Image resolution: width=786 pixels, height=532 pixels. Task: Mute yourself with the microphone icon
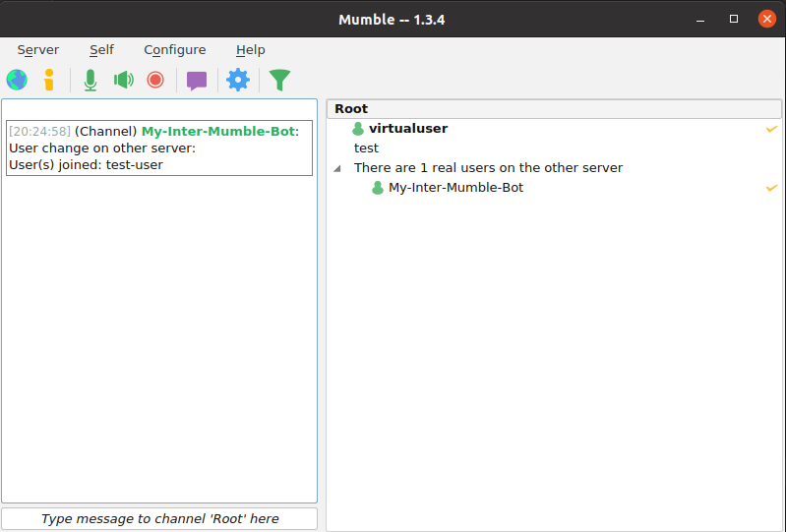pyautogui.click(x=91, y=81)
